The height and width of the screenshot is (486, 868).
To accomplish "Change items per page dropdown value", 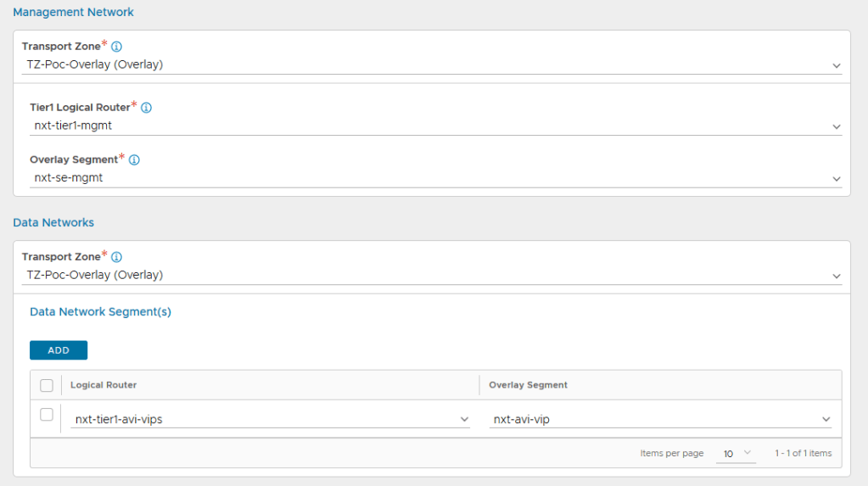I will 735,454.
